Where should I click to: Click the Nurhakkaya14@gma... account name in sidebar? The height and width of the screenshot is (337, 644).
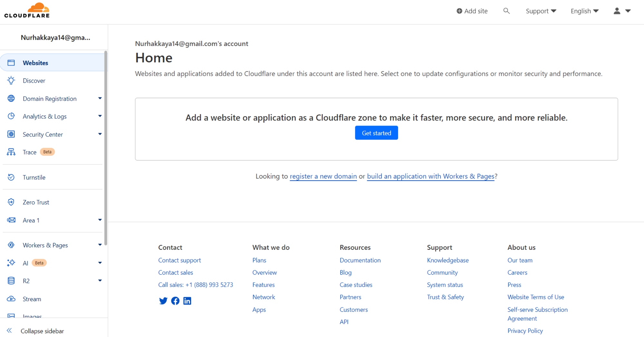(55, 37)
